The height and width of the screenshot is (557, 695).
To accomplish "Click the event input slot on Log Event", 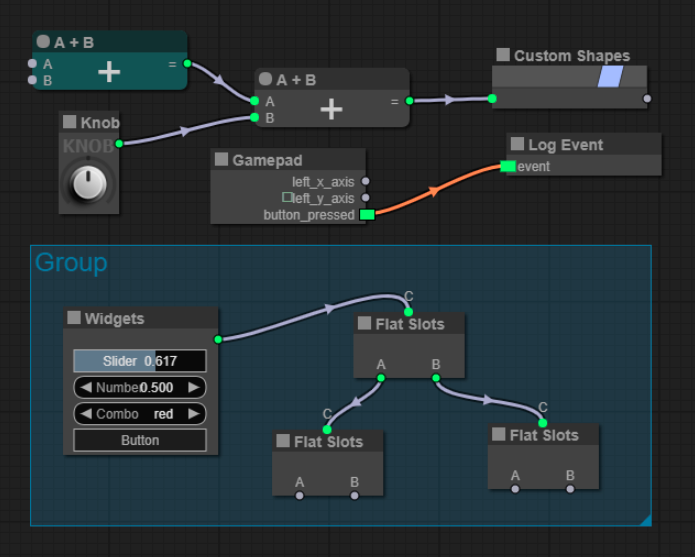I will 508,166.
